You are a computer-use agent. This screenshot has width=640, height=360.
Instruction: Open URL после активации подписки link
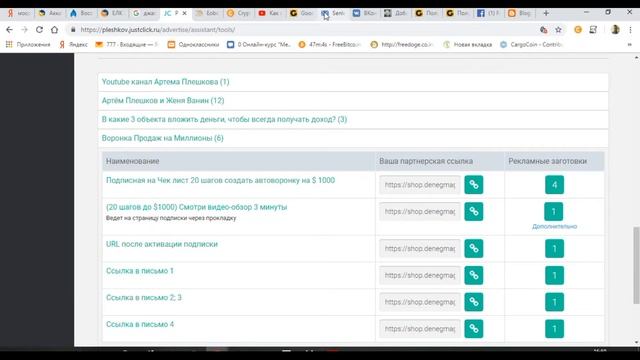click(162, 244)
